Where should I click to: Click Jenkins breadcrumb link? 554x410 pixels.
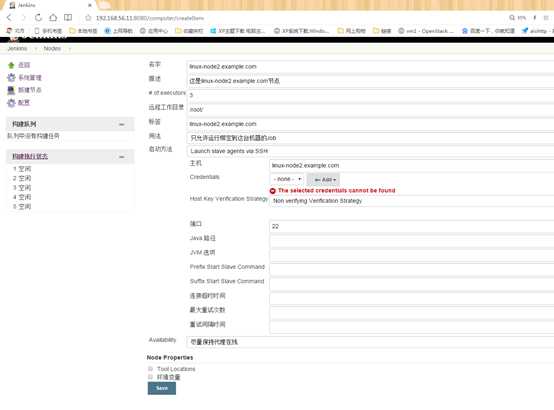(17, 48)
